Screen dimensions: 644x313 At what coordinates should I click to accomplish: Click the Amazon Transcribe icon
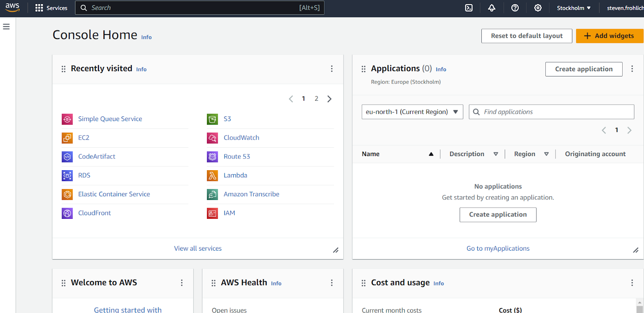213,194
